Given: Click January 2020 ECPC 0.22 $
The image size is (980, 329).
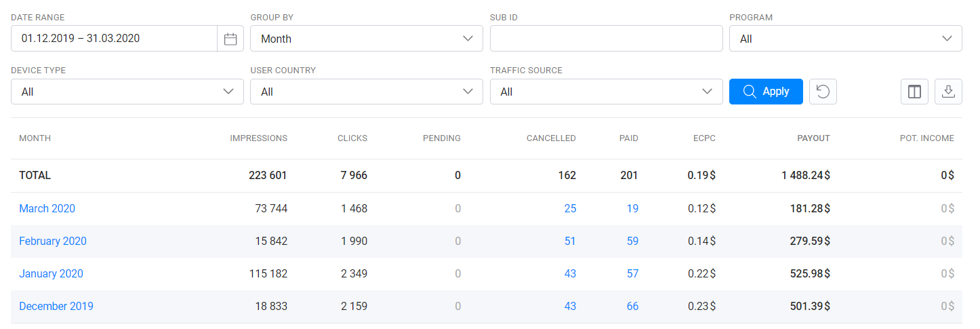Looking at the screenshot, I should click(x=702, y=274).
